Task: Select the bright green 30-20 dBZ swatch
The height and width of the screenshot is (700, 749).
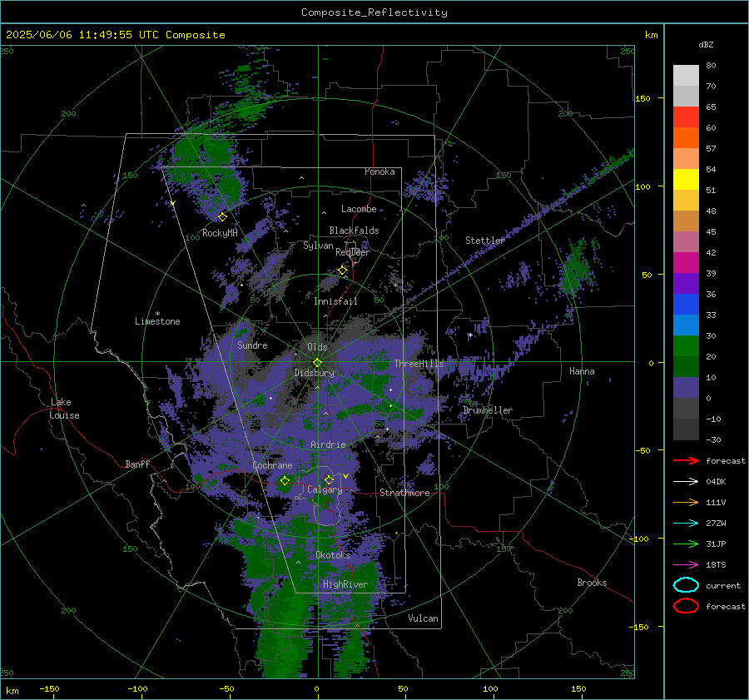Action: (686, 345)
